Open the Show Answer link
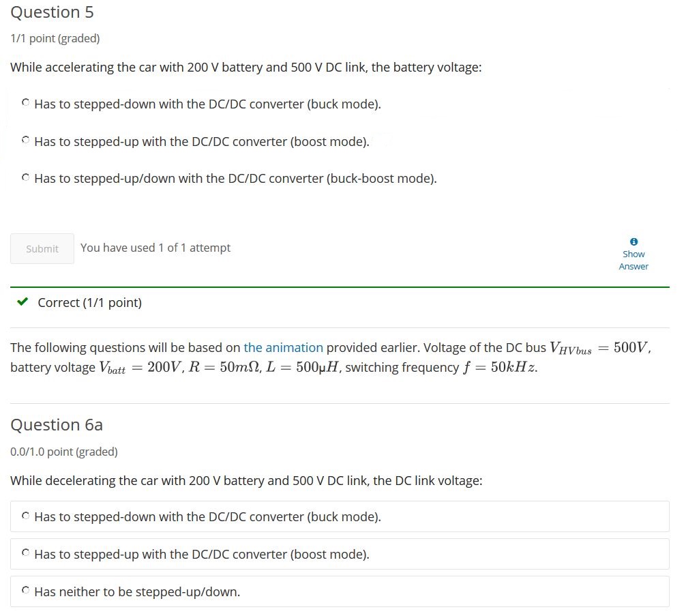The image size is (686, 616). click(x=633, y=260)
